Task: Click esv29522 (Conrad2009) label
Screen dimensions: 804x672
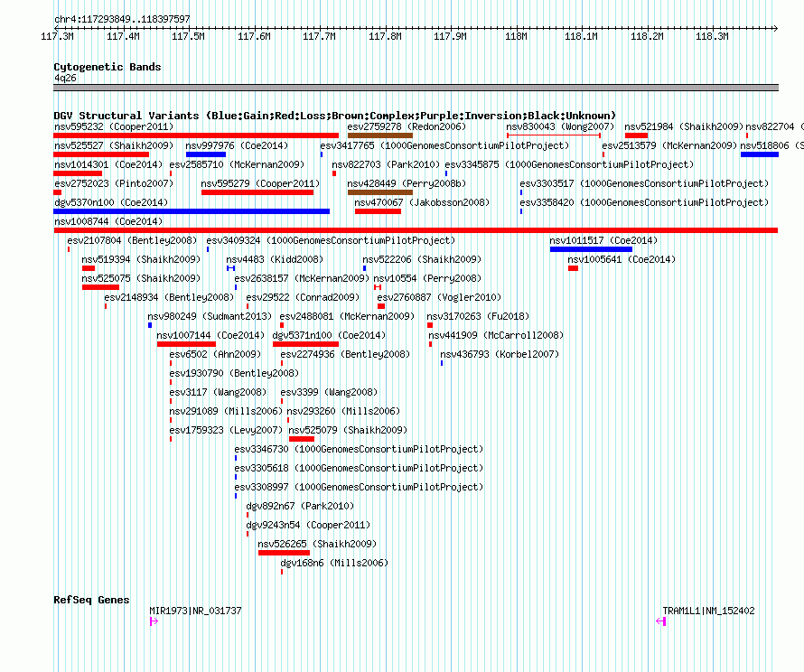Action: click(303, 297)
